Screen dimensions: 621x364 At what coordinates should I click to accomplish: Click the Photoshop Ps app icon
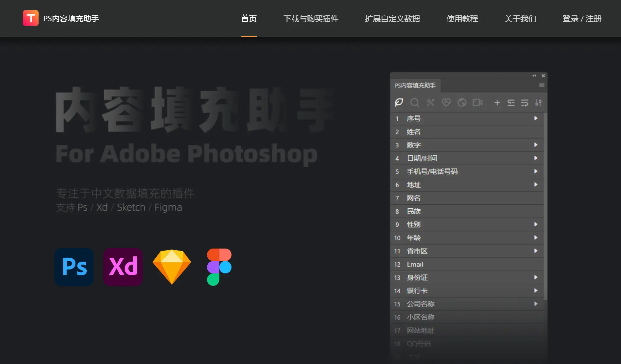[74, 267]
